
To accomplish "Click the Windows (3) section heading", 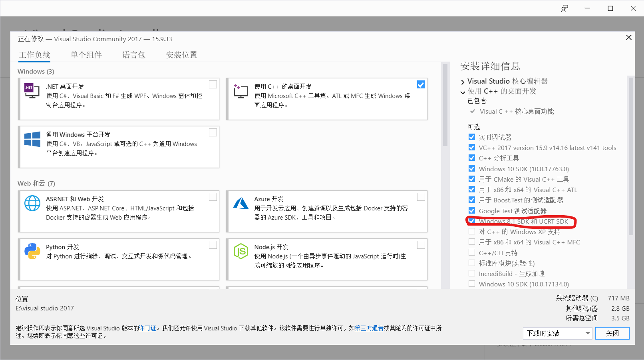I will click(36, 71).
